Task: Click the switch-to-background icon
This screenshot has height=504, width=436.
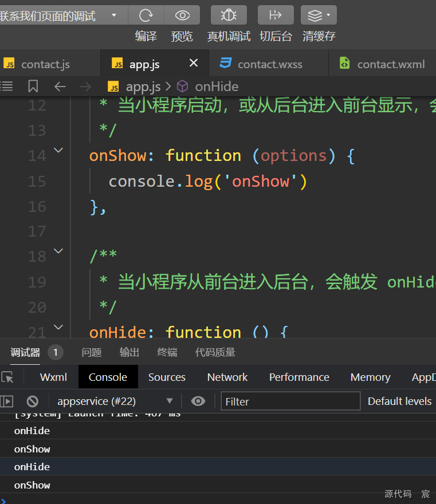Action: click(x=276, y=15)
